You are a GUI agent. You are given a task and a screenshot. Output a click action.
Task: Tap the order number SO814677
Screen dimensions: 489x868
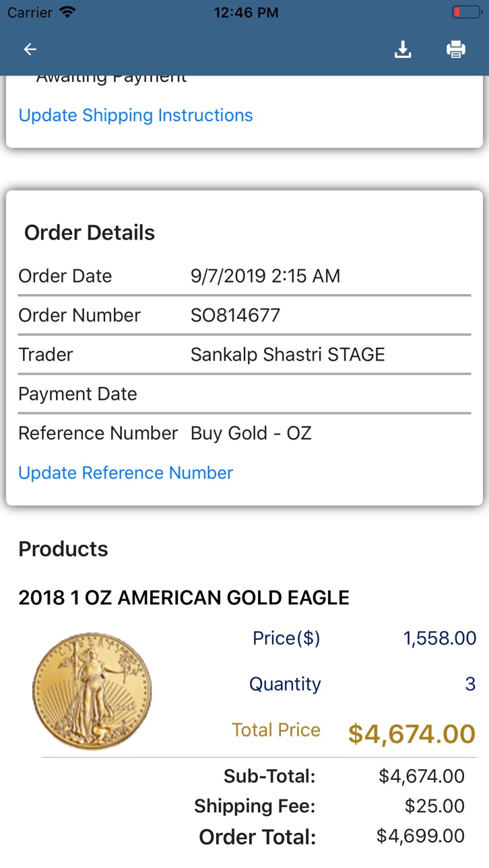(x=235, y=315)
